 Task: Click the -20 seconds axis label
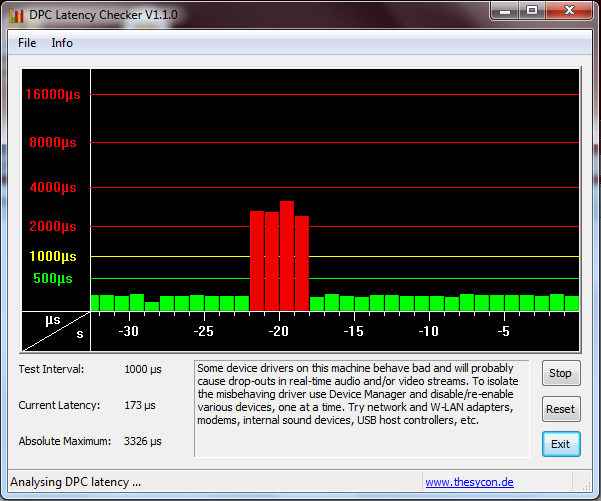coord(279,331)
